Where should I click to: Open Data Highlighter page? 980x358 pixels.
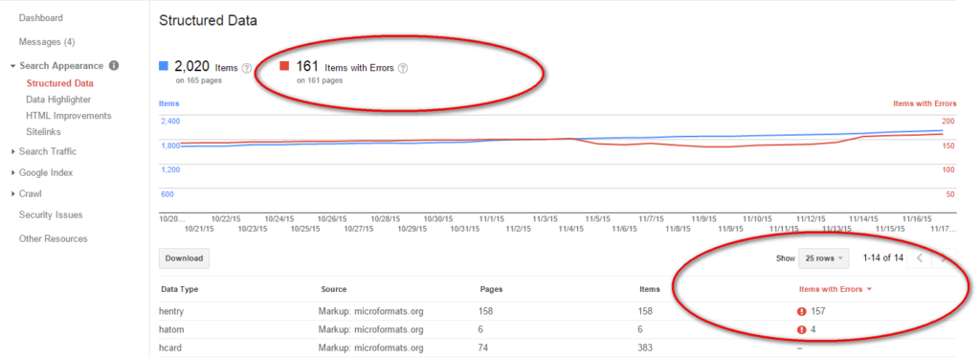point(58,100)
